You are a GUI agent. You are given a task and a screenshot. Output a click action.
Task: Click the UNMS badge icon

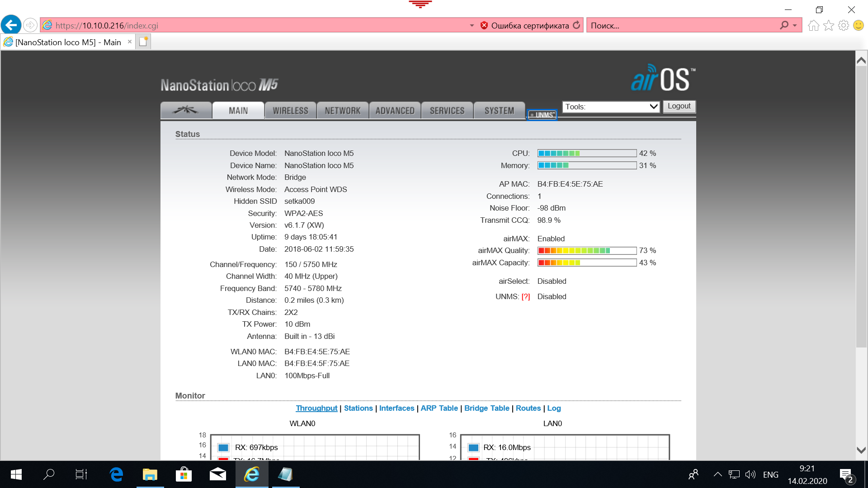(x=542, y=115)
